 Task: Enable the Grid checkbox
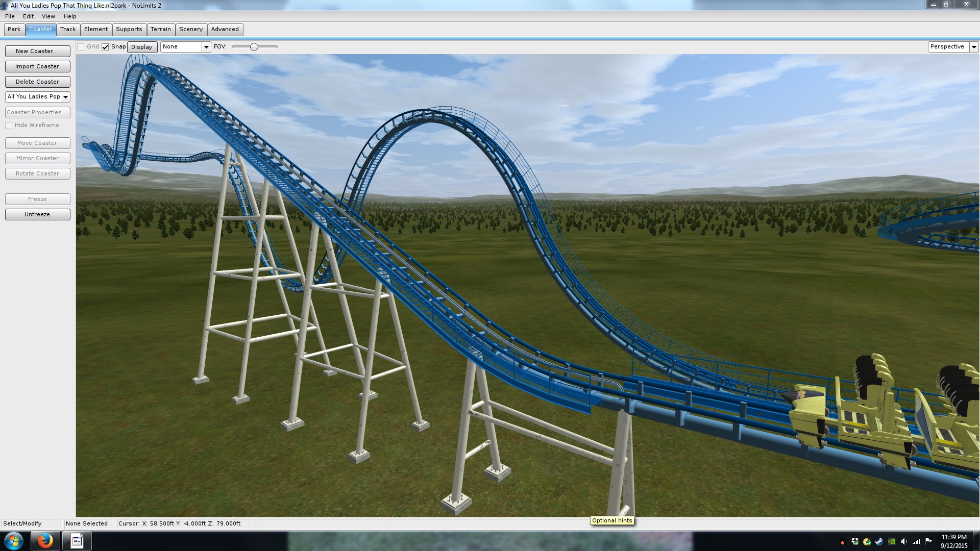tap(81, 47)
